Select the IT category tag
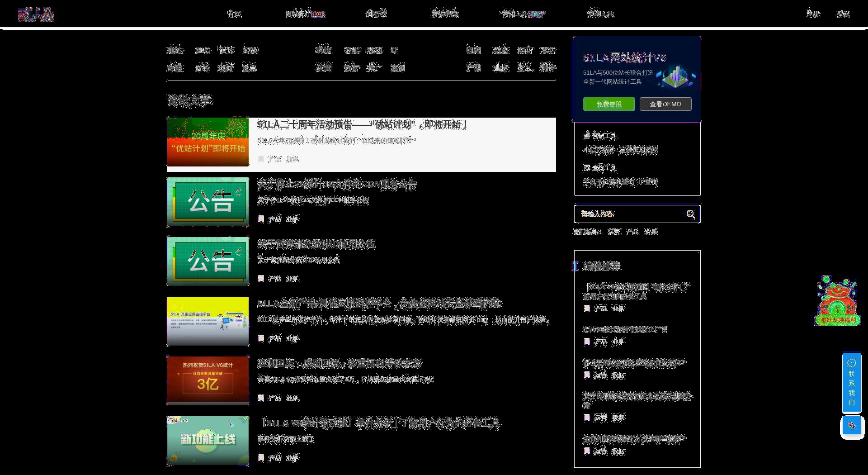The width and height of the screenshot is (868, 475). [x=394, y=50]
